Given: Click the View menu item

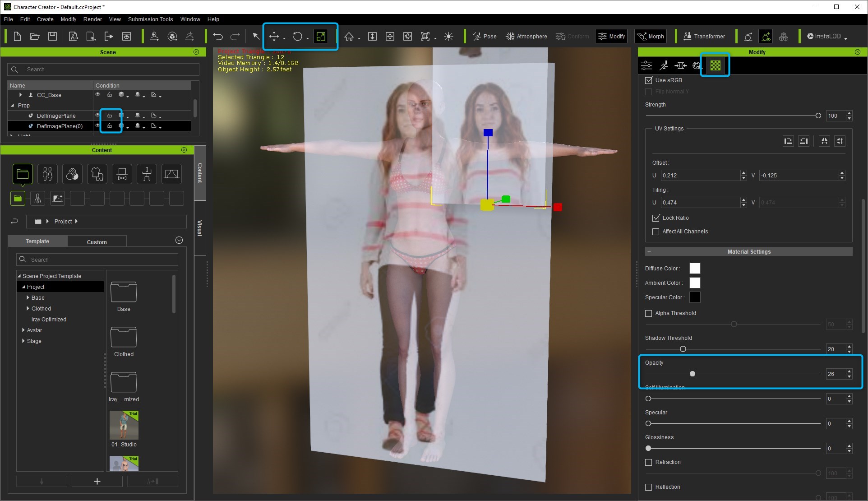Looking at the screenshot, I should [115, 19].
